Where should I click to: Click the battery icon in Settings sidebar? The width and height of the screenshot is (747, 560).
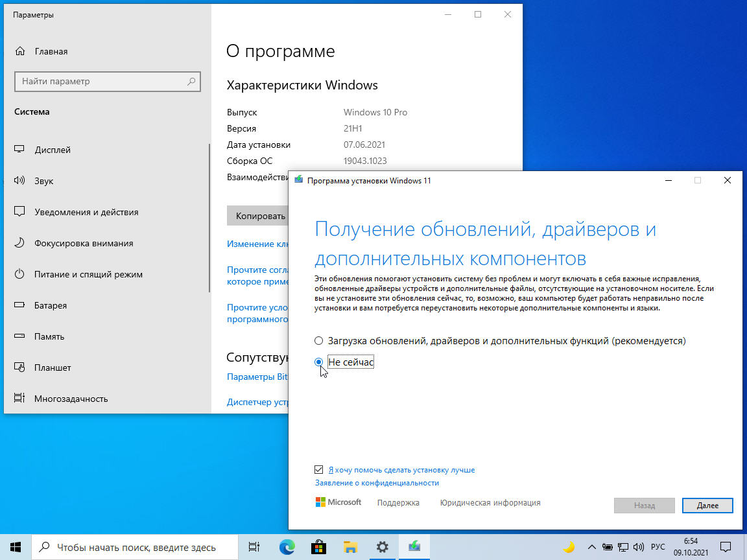[19, 305]
